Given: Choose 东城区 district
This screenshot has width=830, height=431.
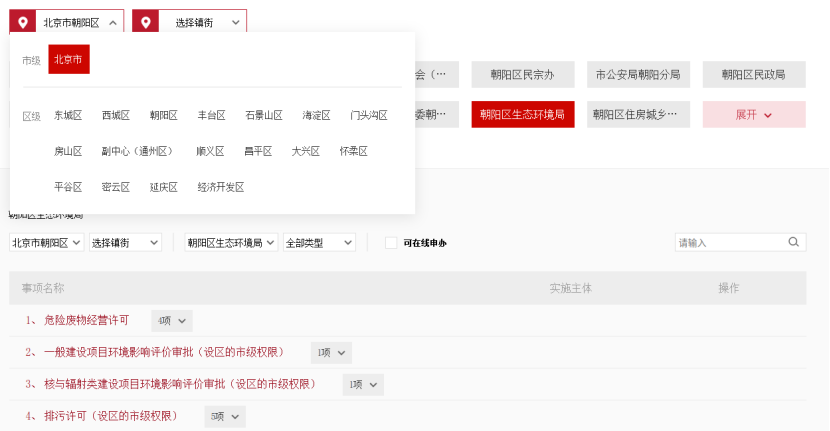Looking at the screenshot, I should click(x=68, y=115).
